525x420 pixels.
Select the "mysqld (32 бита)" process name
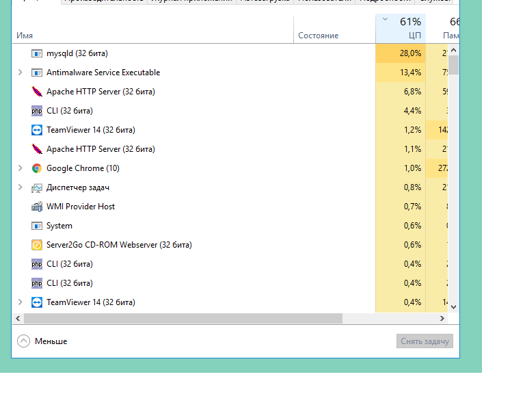(77, 53)
